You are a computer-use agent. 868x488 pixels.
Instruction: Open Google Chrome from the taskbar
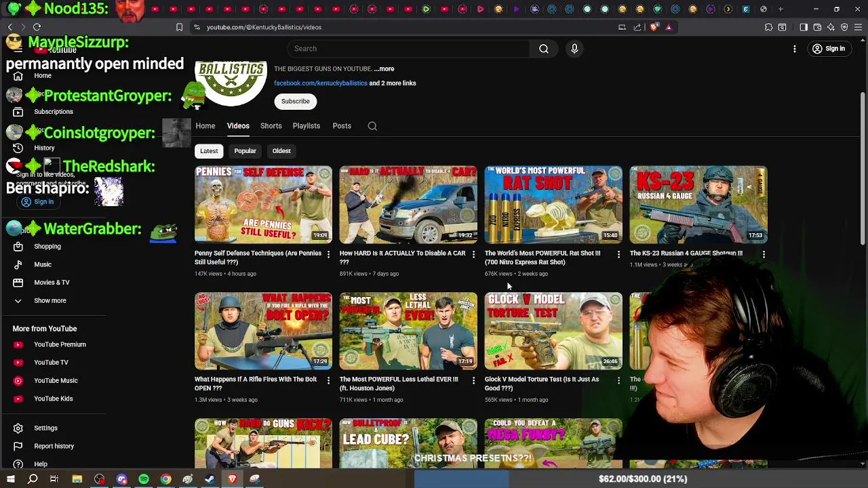tap(165, 479)
